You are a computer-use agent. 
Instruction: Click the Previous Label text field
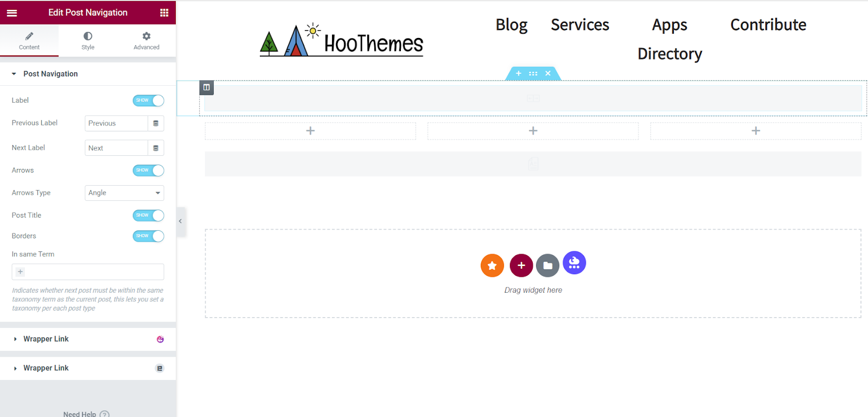[x=116, y=123]
